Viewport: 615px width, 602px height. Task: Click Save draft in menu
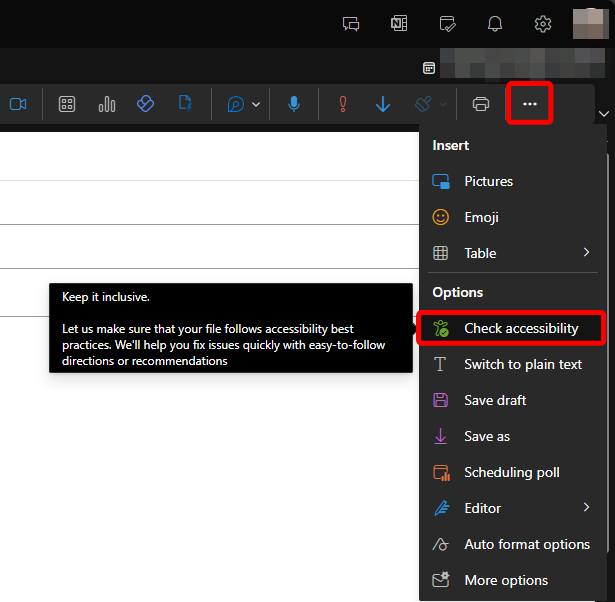[x=495, y=400]
